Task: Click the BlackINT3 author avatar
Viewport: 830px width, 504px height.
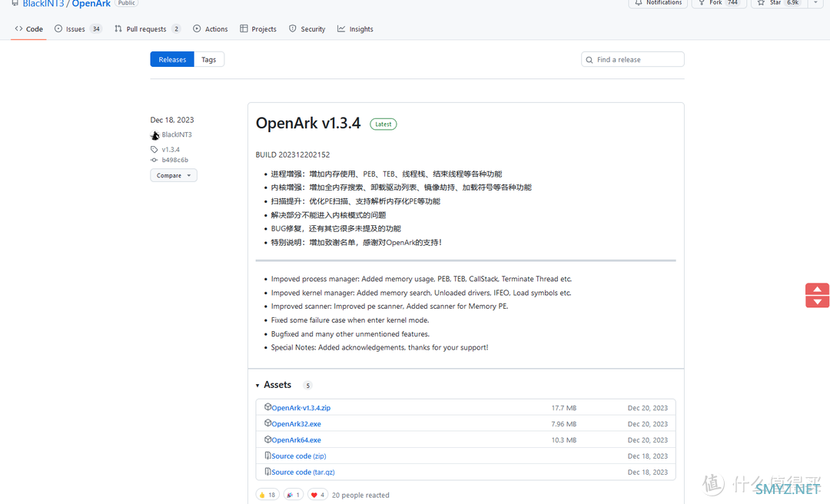Action: (x=154, y=135)
